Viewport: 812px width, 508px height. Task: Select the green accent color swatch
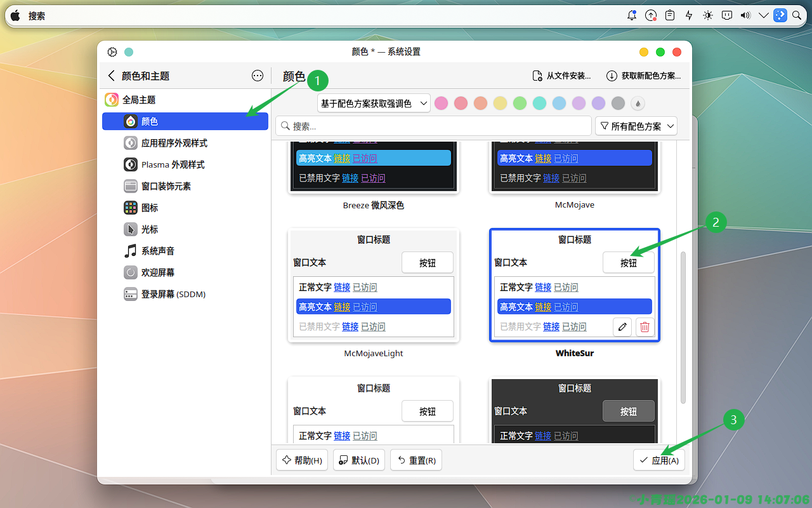pos(520,104)
